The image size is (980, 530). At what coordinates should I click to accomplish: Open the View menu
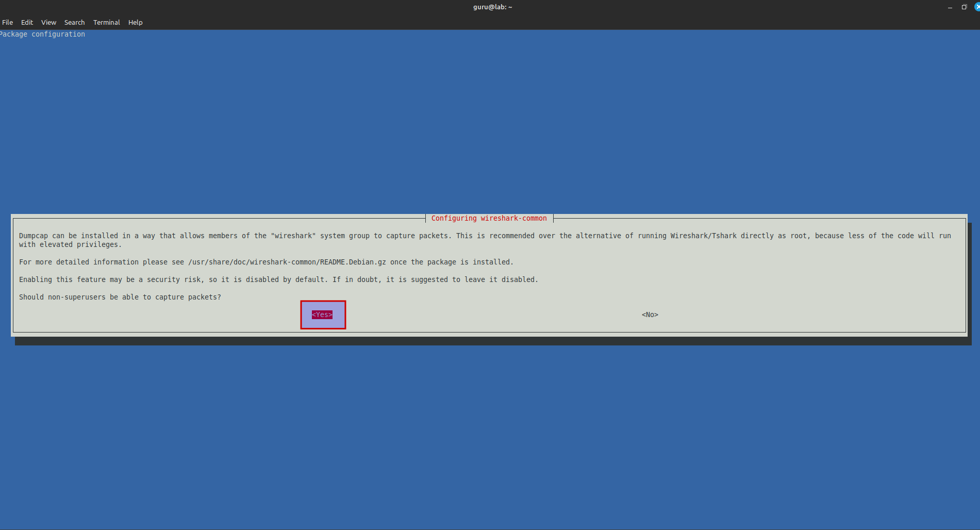point(48,22)
